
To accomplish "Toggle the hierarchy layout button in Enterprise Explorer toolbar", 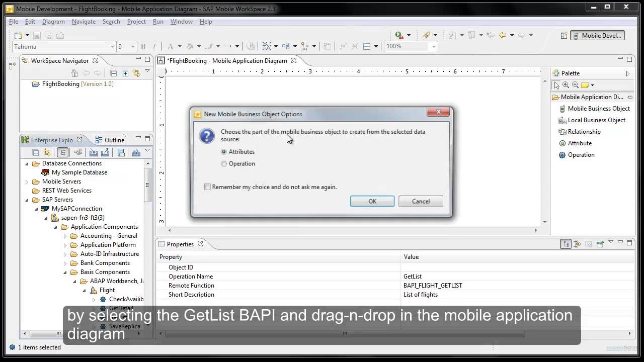I will pos(62,152).
